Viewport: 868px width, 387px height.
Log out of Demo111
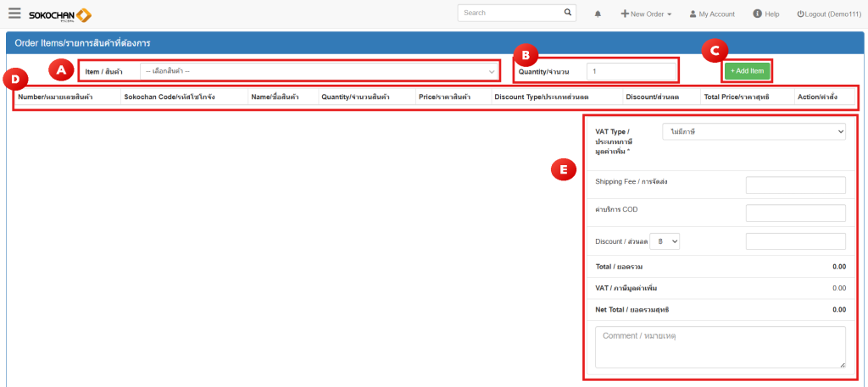[828, 14]
